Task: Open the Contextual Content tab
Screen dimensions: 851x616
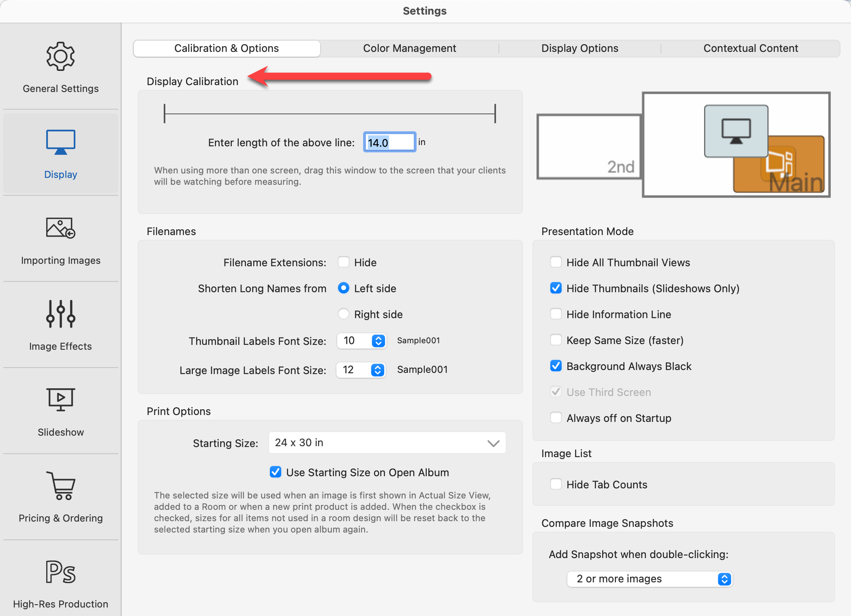Action: pyautogui.click(x=751, y=48)
